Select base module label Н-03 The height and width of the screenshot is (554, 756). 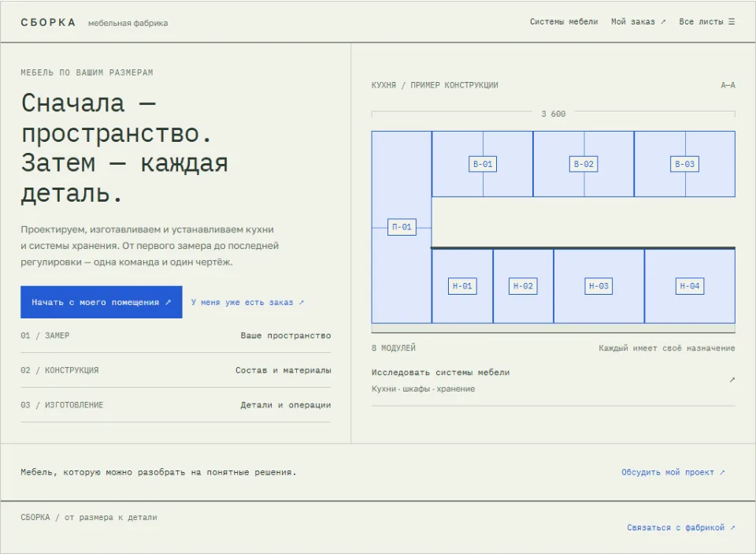coord(598,286)
